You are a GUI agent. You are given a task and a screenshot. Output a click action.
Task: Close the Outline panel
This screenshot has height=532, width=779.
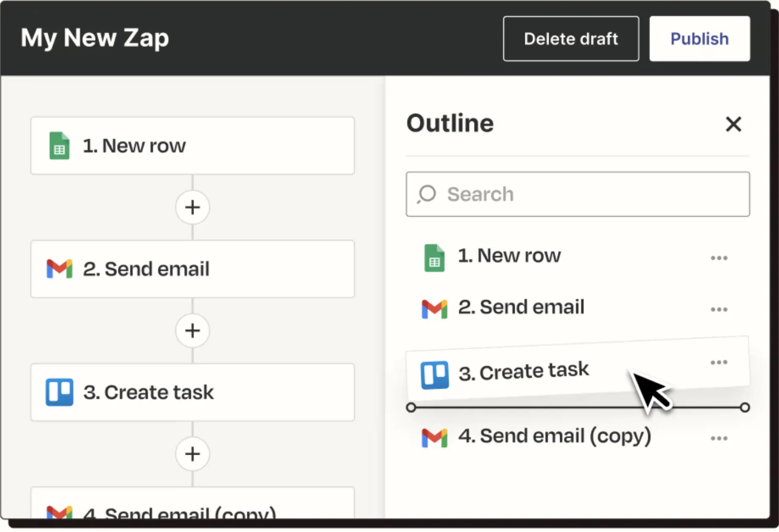(x=733, y=125)
